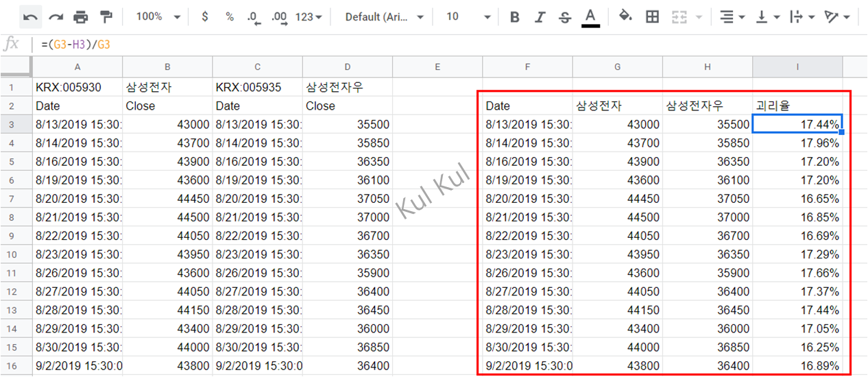Click column H value 37050
Screen dimensions: 868x377
[708, 198]
